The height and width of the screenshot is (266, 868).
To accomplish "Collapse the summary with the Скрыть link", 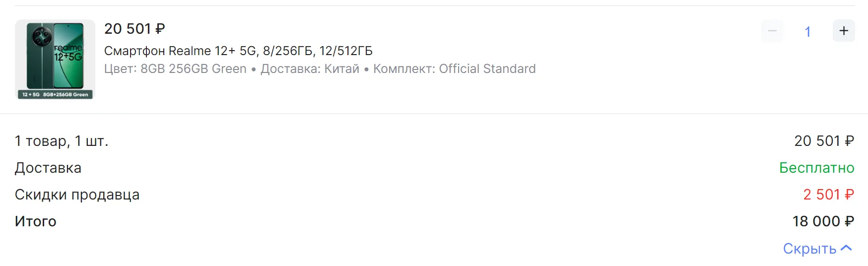I will click(x=809, y=248).
